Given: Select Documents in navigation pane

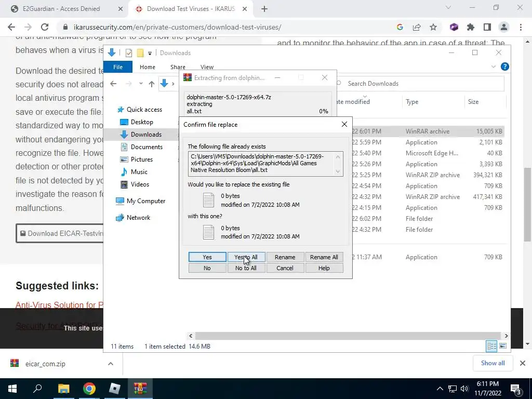Looking at the screenshot, I should [142, 147].
